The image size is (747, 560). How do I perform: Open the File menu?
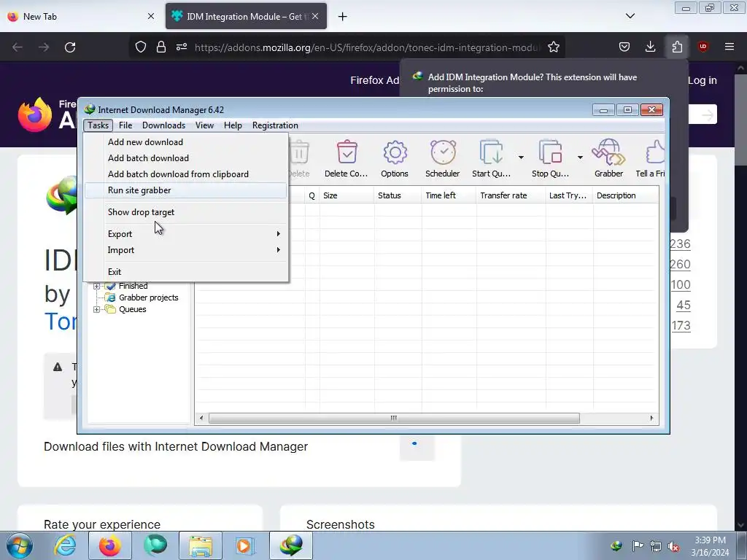click(x=125, y=125)
